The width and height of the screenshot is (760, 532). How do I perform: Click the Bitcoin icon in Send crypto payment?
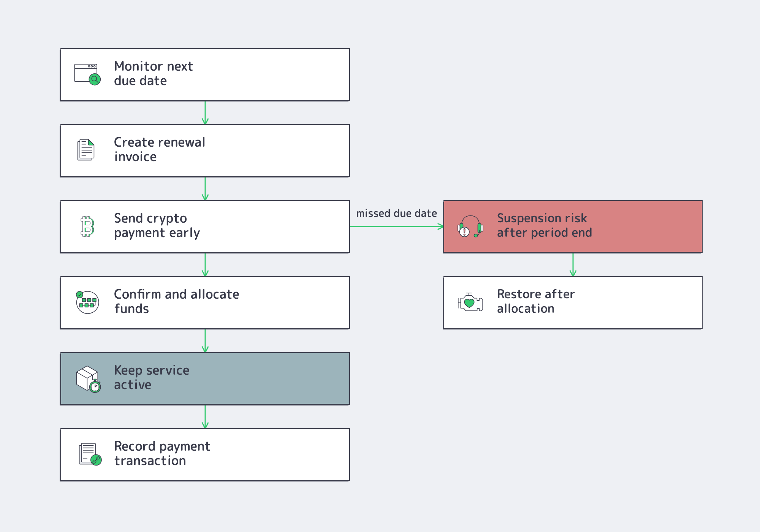point(87,226)
